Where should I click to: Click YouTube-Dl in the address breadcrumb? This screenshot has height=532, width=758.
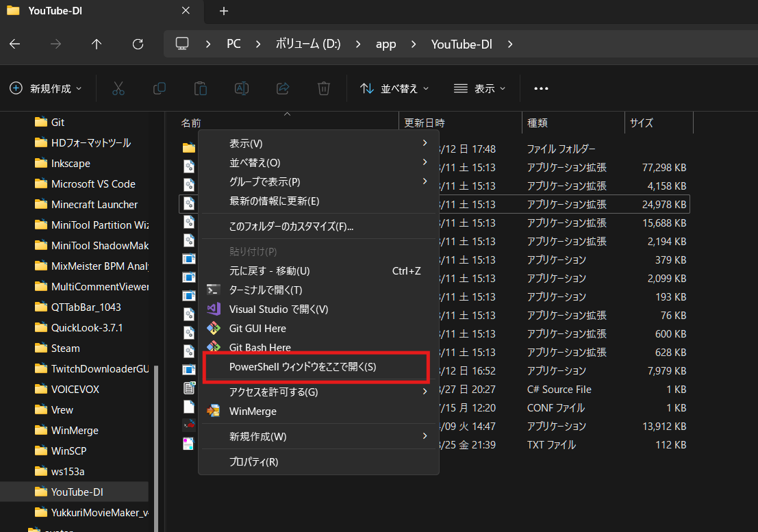click(x=462, y=45)
